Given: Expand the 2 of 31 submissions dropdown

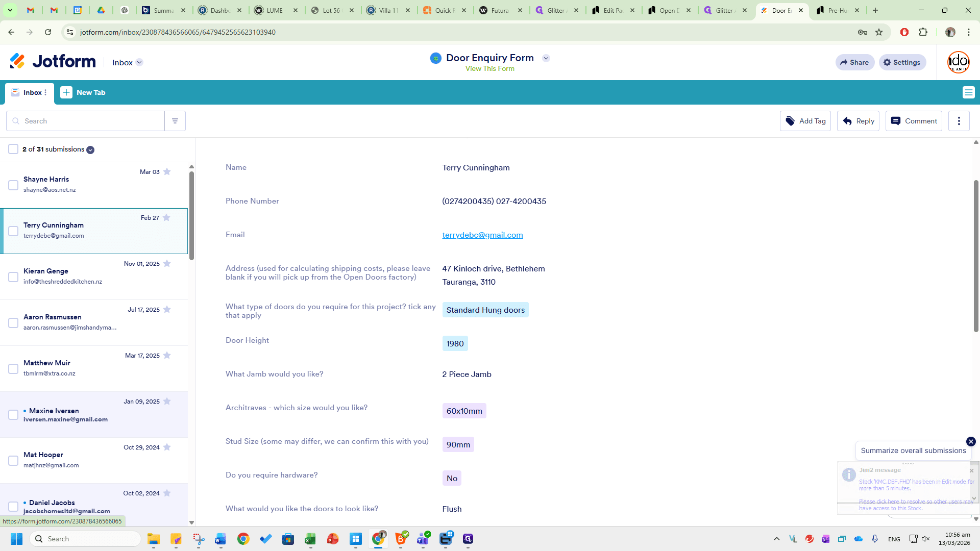Looking at the screenshot, I should click(90, 150).
